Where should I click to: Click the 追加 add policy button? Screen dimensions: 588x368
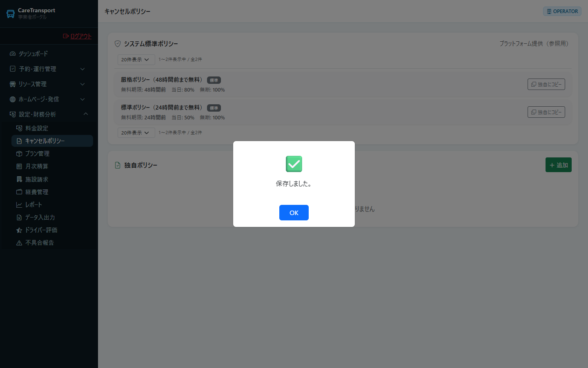click(559, 165)
